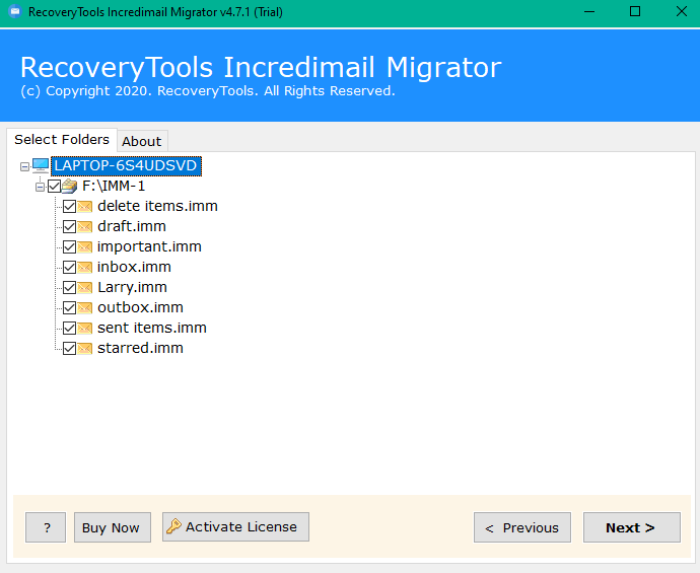This screenshot has width=700, height=573.
Task: Close the Incredimail Migrator window
Action: 681,12
